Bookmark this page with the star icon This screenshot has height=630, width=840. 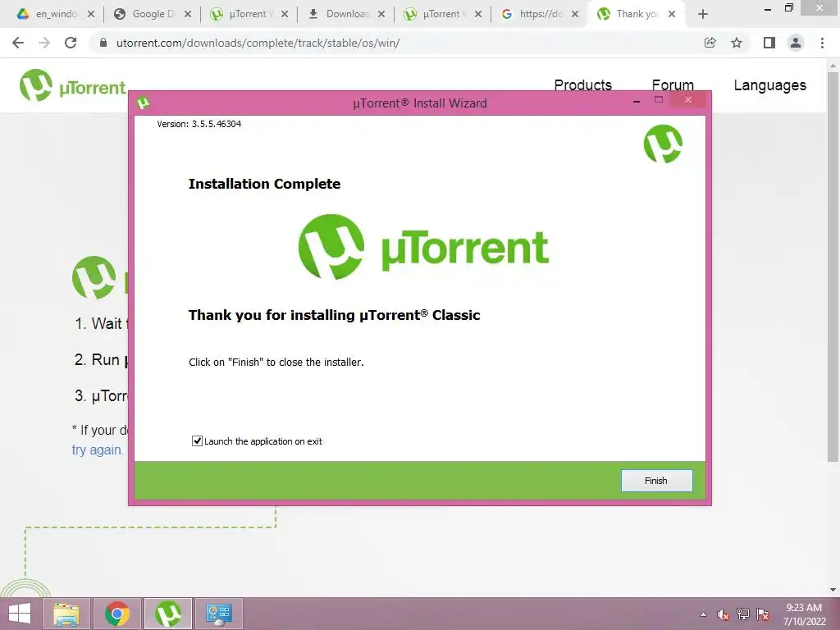[737, 43]
